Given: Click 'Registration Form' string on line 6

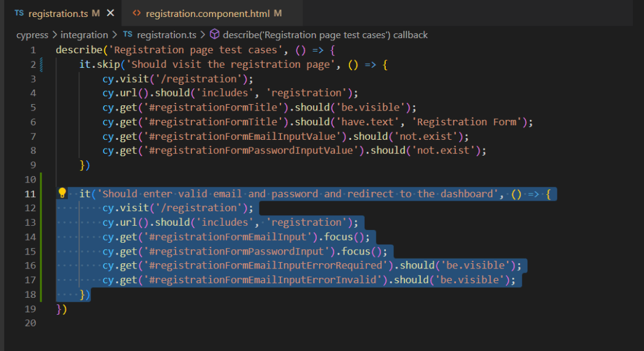Looking at the screenshot, I should 467,122.
